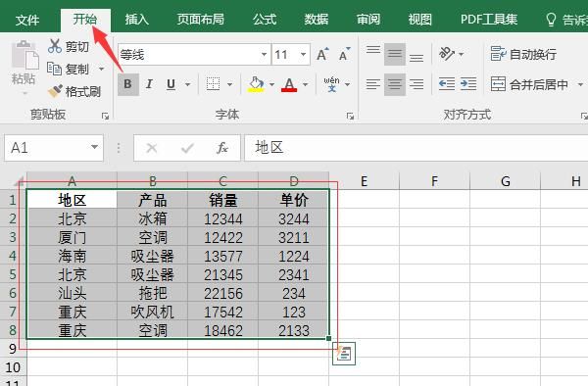Expand the phonetic guide options arrow
The image size is (588, 386).
coord(347,84)
